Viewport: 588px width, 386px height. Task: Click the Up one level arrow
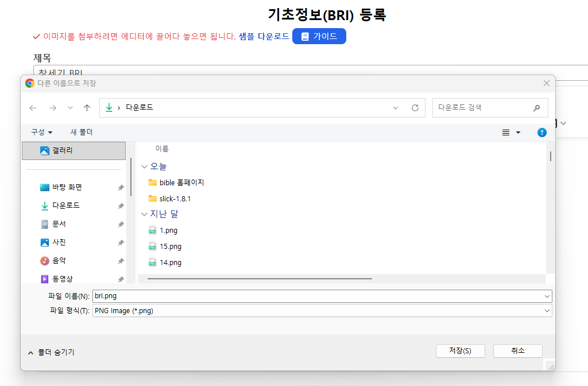pos(87,108)
